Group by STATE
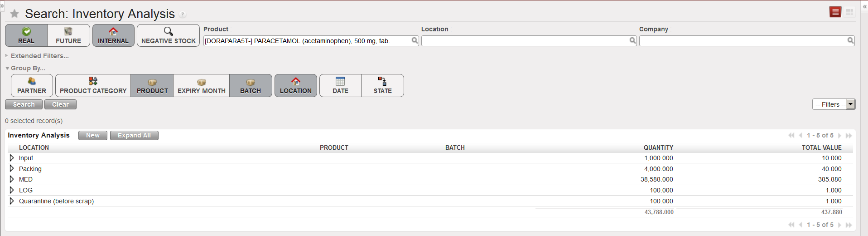The width and height of the screenshot is (868, 236). [x=382, y=85]
